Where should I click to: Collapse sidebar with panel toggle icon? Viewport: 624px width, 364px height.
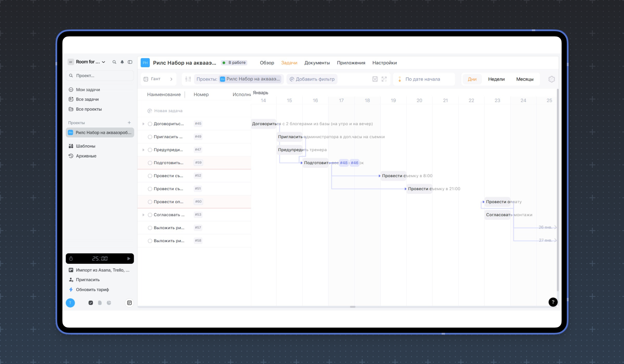click(x=130, y=62)
